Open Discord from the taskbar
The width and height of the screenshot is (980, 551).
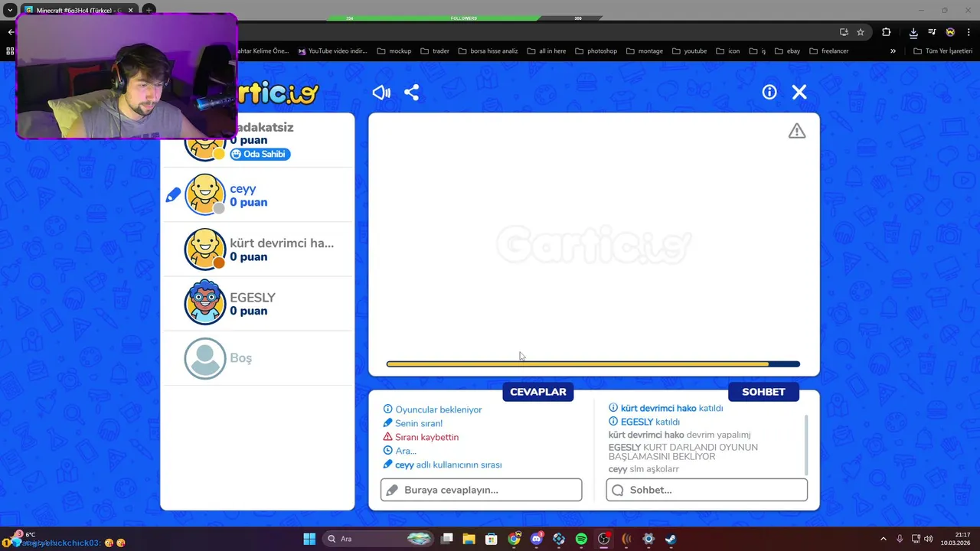[537, 539]
